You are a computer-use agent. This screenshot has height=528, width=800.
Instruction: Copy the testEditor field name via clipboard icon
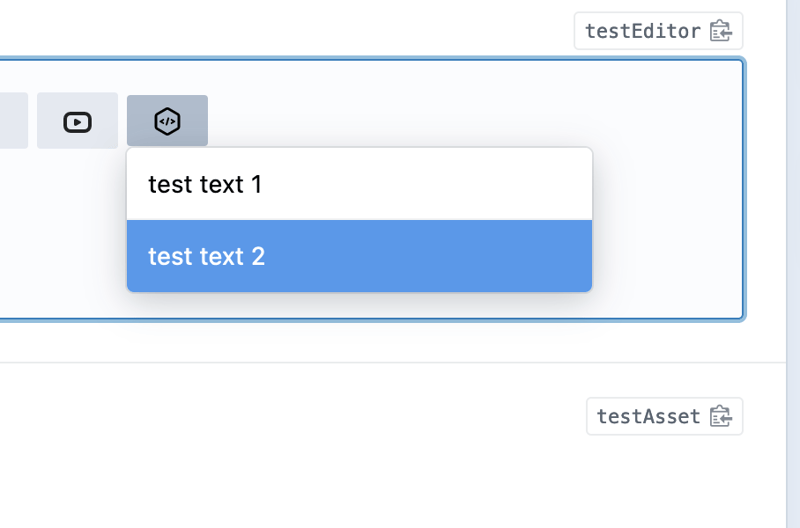click(x=721, y=31)
